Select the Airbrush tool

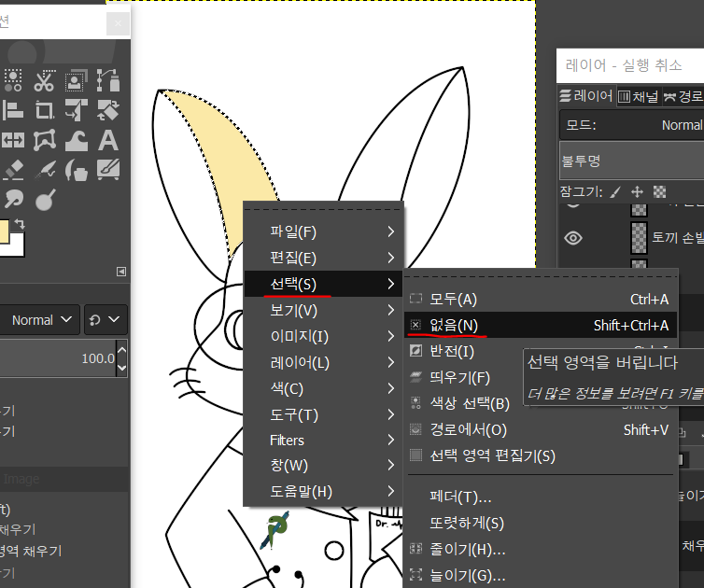point(45,170)
